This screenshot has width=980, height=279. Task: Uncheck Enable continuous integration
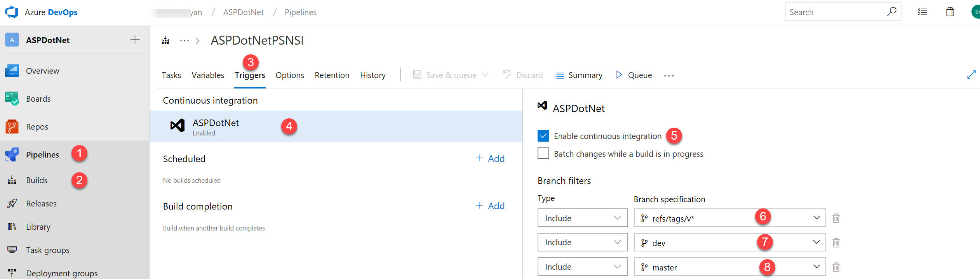543,136
